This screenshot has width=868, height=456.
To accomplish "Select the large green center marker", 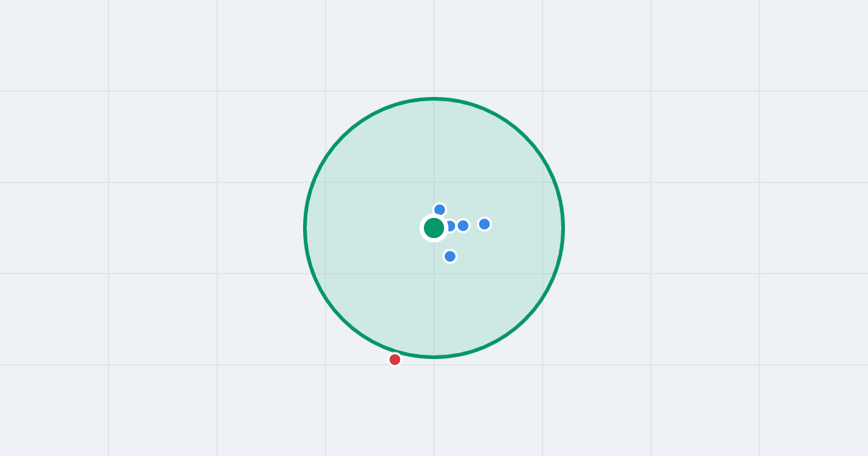I will pyautogui.click(x=434, y=228).
